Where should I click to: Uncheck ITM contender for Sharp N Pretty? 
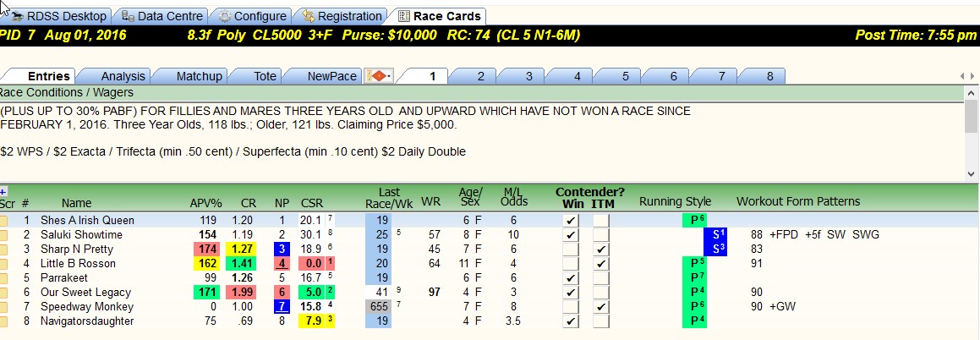[x=600, y=250]
